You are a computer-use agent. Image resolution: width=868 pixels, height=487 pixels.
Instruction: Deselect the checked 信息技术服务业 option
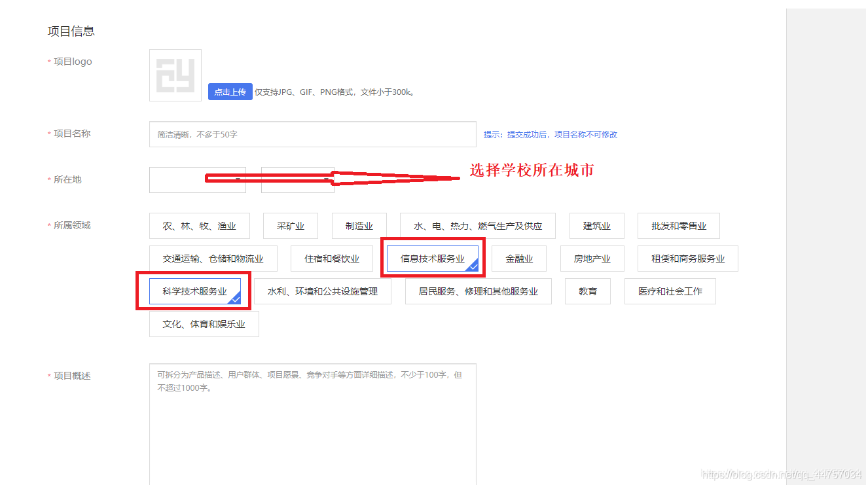433,259
